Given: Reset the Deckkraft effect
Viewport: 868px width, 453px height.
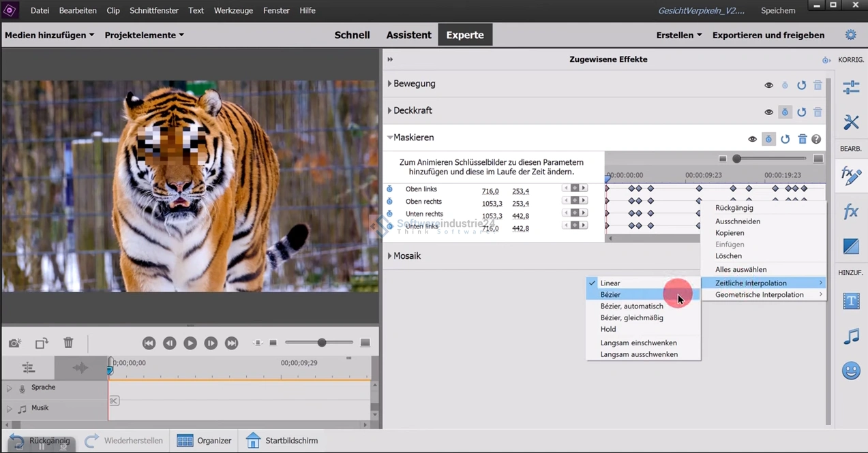Looking at the screenshot, I should point(801,112).
